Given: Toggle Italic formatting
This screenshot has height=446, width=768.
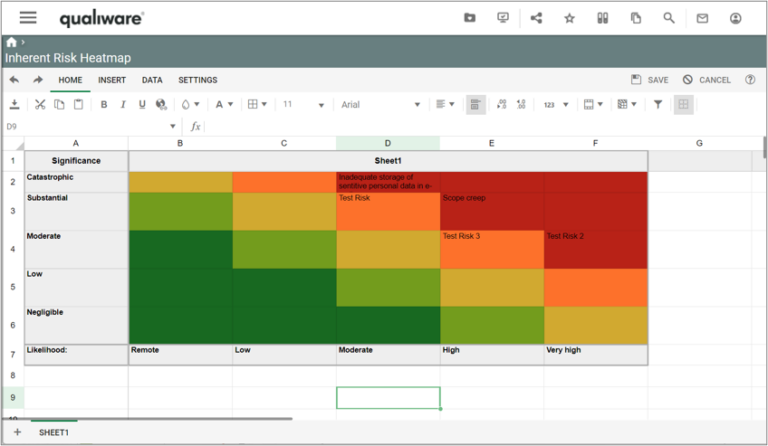Looking at the screenshot, I should point(123,104).
